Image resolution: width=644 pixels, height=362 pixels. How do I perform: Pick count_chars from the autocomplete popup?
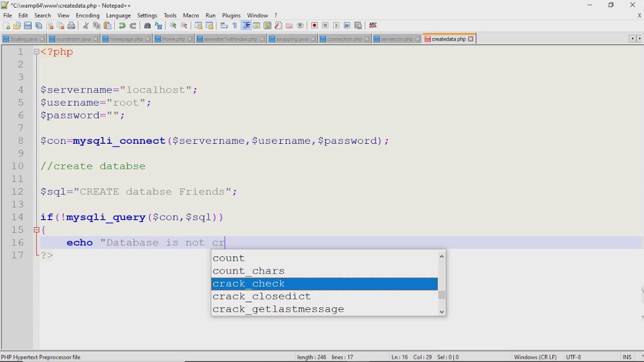click(x=325, y=271)
